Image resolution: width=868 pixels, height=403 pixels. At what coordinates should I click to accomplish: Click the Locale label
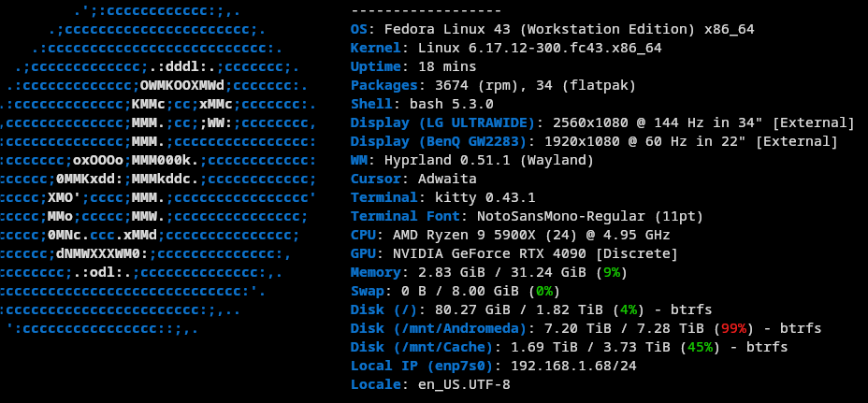(376, 384)
